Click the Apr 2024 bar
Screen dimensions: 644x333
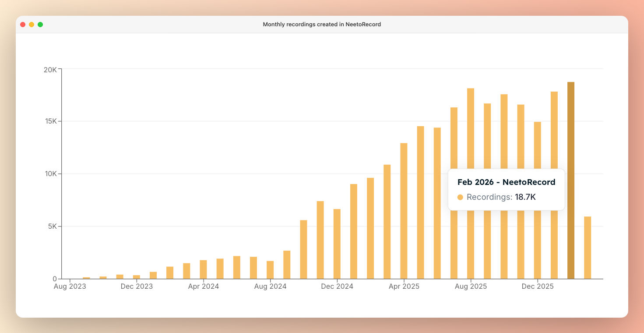(203, 269)
